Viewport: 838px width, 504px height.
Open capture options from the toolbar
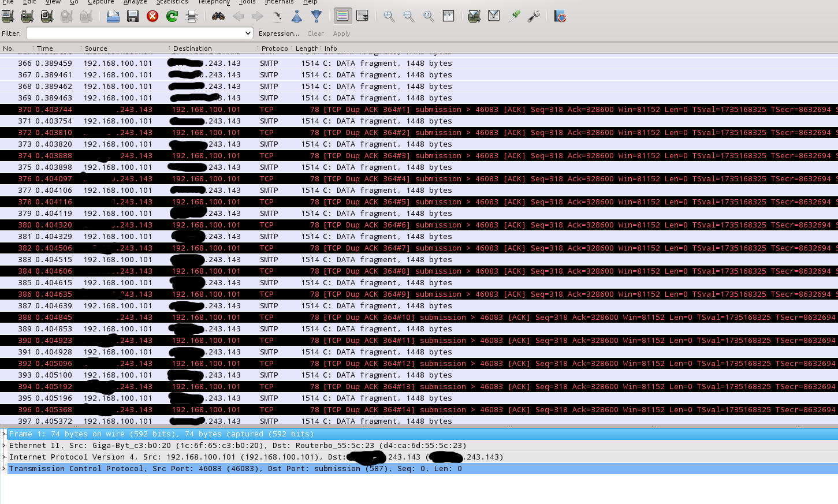[27, 16]
